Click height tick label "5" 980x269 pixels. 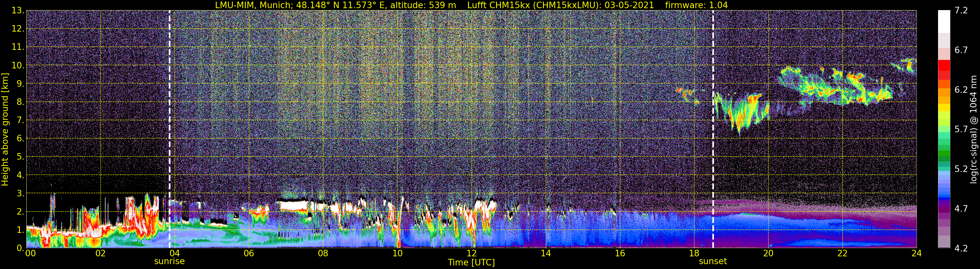click(20, 157)
